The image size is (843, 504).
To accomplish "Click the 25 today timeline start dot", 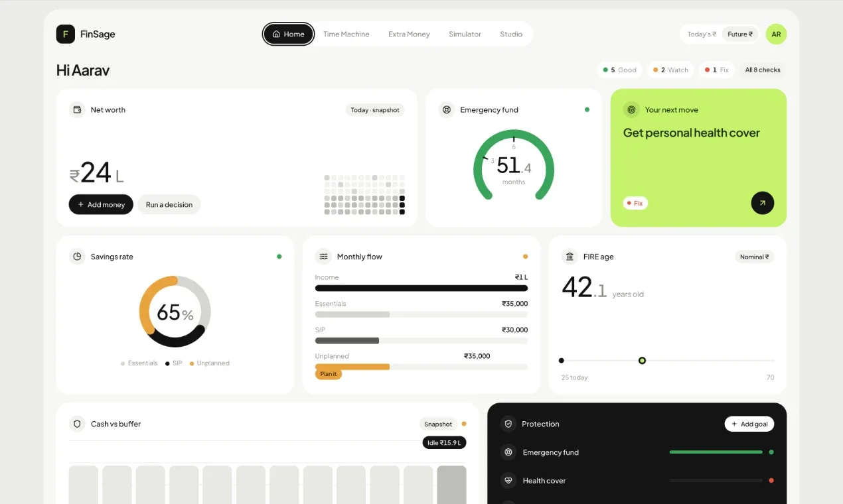I will coord(562,361).
